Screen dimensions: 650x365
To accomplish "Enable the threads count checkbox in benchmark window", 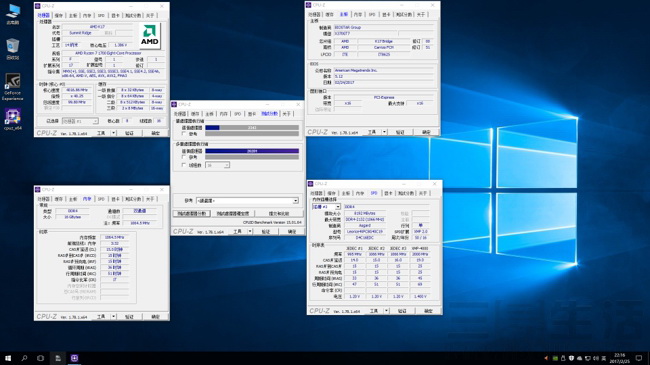I will tap(184, 165).
